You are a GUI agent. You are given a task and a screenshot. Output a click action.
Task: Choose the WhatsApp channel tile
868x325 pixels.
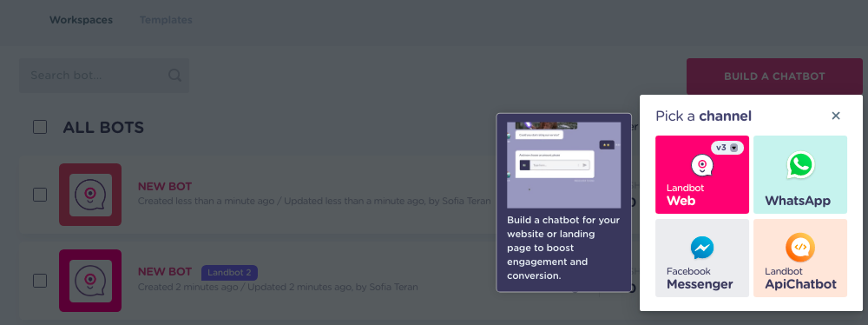click(x=800, y=175)
